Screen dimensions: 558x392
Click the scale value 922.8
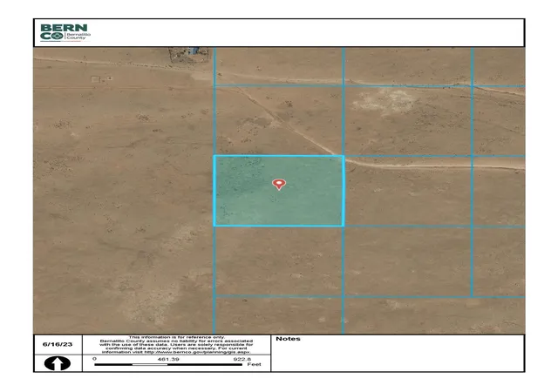point(242,359)
